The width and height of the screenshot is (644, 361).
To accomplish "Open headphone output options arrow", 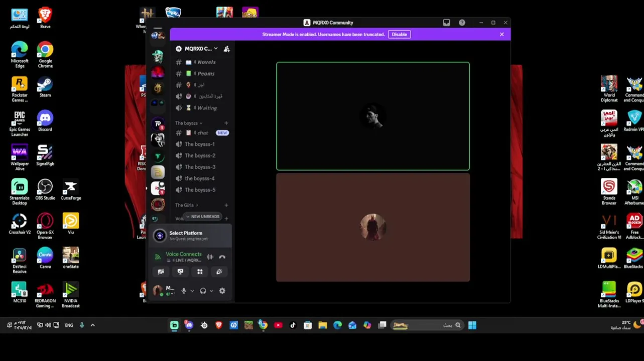I will click(x=211, y=291).
